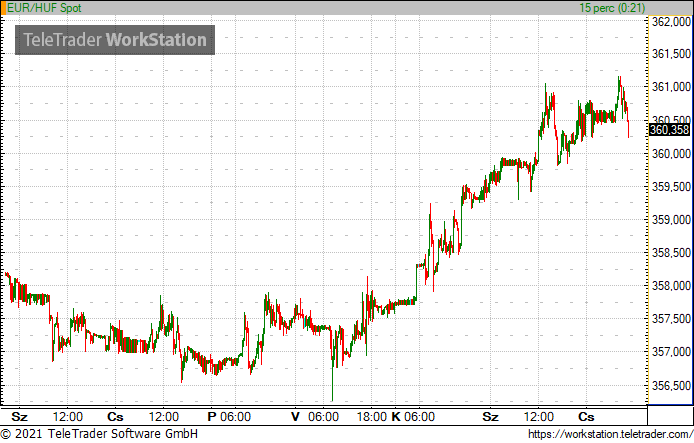
Task: Click the 359,000 price axis label
Action: coord(671,220)
